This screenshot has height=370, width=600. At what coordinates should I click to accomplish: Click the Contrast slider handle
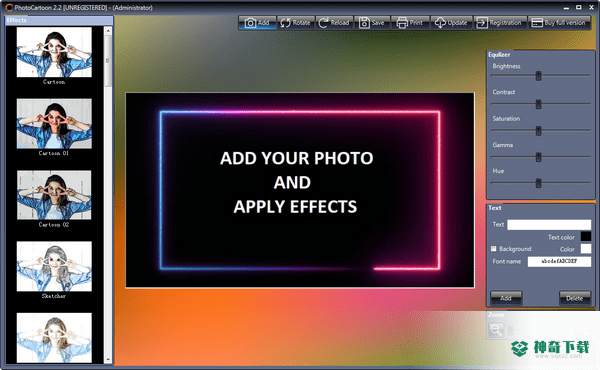coord(538,104)
